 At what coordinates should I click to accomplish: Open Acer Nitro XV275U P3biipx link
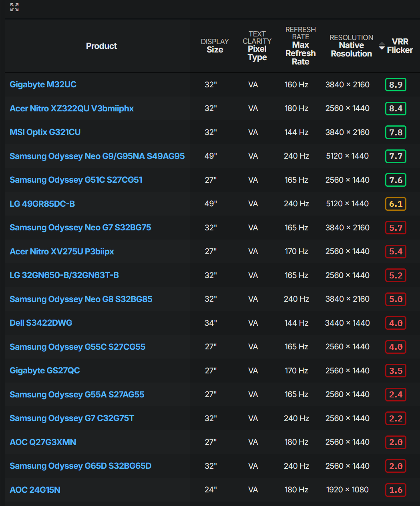(x=62, y=252)
